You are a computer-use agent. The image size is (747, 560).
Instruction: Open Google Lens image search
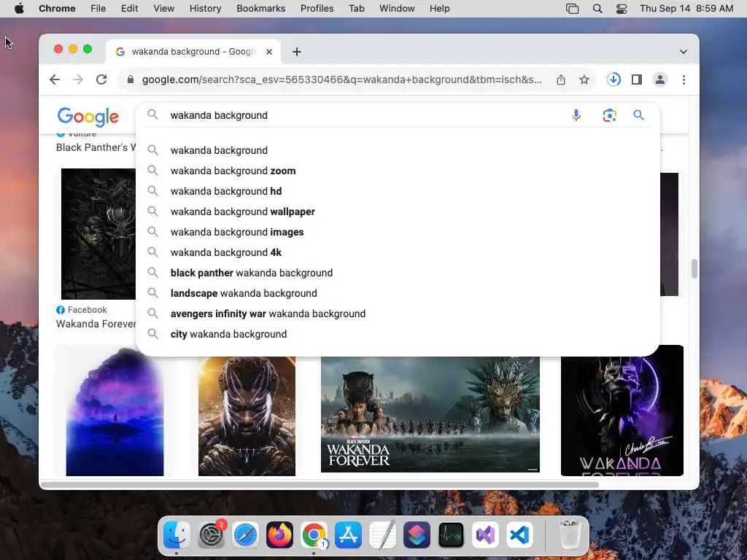coord(609,115)
